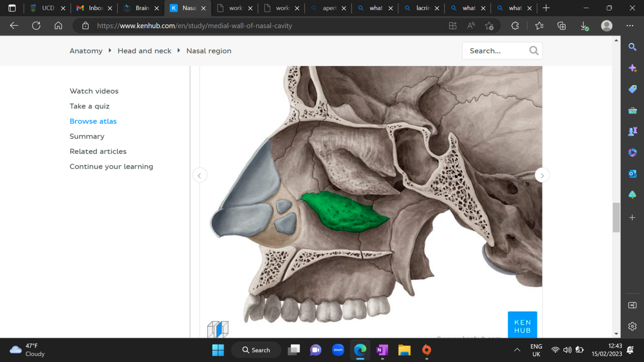Show the previous atlas image
The height and width of the screenshot is (362, 644).
pos(199,176)
